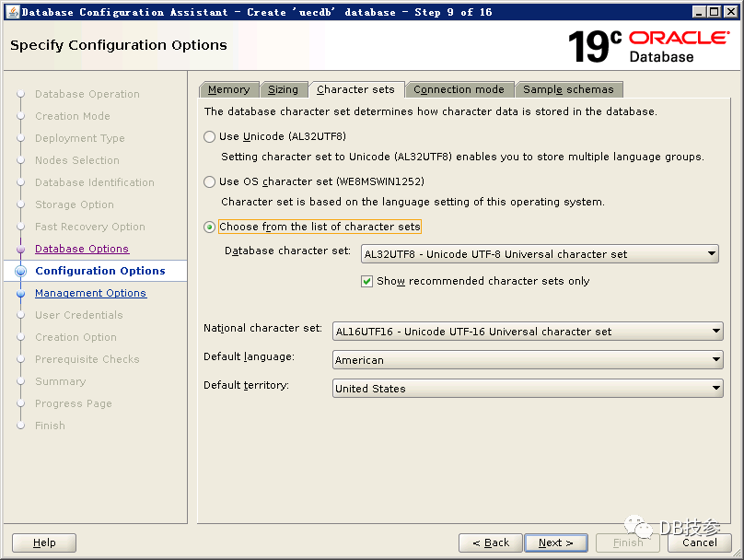Go to the Database Options step link
Image resolution: width=744 pixels, height=560 pixels.
(82, 249)
